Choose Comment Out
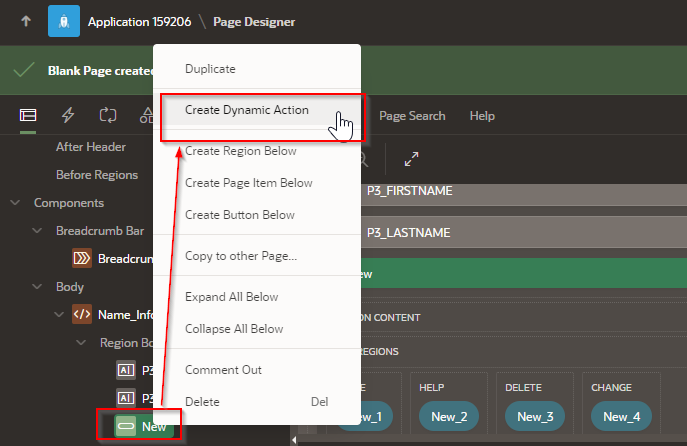This screenshot has height=446, width=687. click(x=257, y=370)
